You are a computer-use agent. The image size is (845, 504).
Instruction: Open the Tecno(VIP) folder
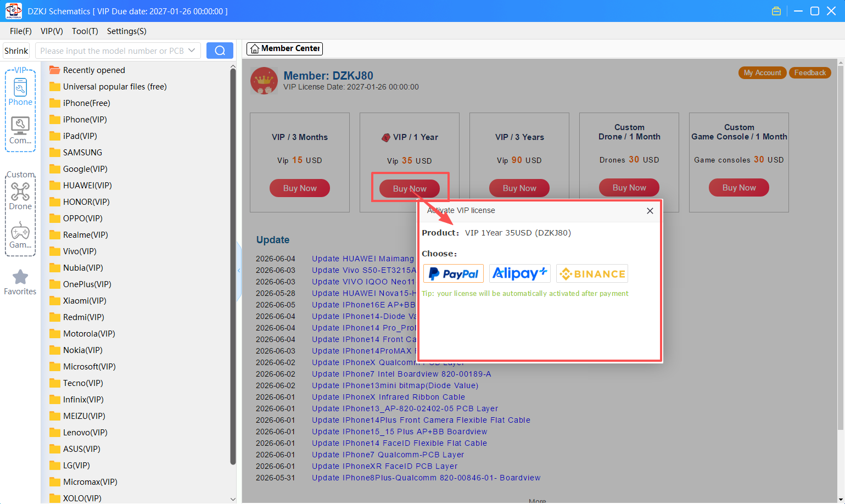pos(76,383)
